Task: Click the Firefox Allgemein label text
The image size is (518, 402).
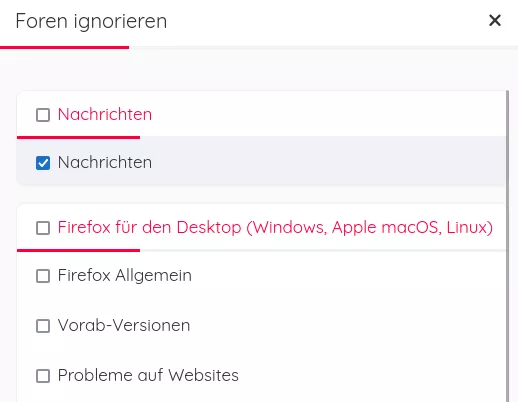Action: (x=125, y=276)
